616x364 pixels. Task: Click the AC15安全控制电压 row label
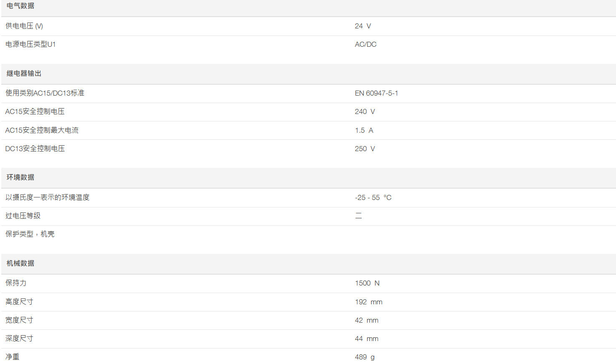coord(35,111)
